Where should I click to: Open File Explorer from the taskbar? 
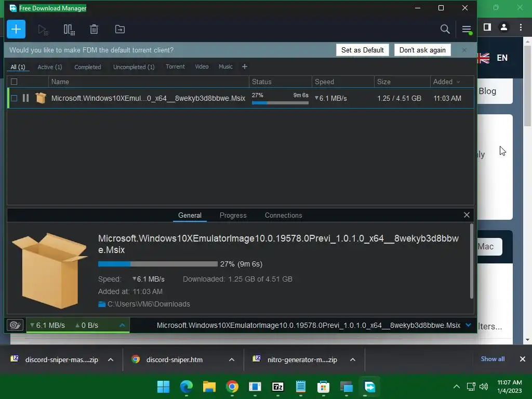click(209, 387)
